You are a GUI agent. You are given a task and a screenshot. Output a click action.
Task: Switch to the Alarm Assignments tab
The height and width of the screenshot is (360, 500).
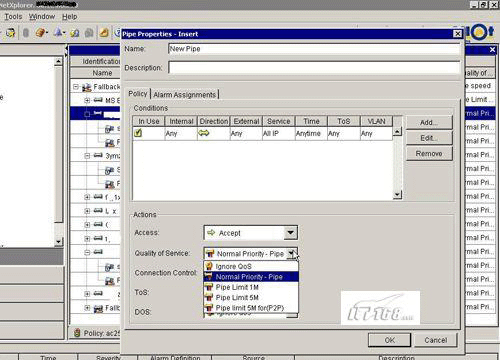tap(185, 95)
